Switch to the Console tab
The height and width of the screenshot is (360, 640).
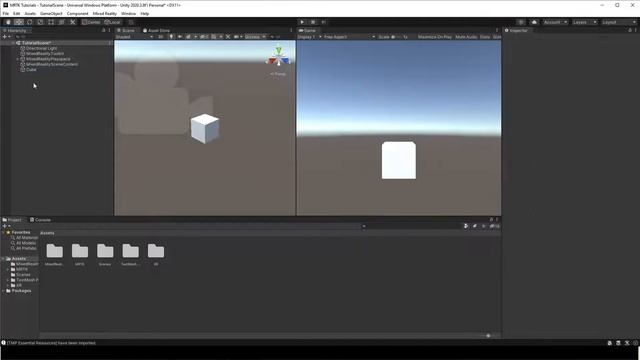(40, 220)
